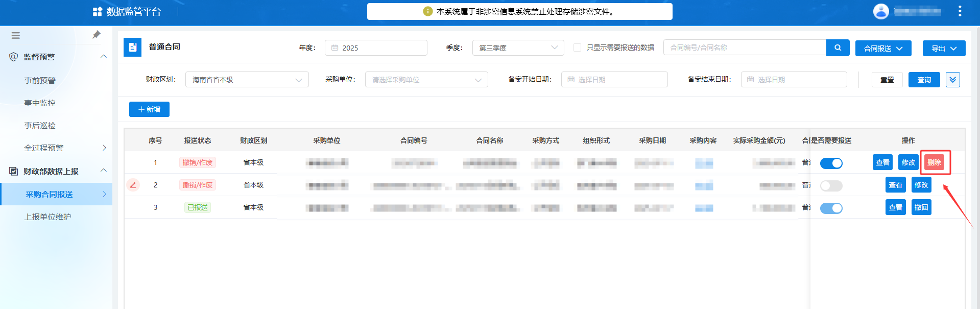Click the pin icon in sidebar
The width and height of the screenshot is (980, 309).
97,35
